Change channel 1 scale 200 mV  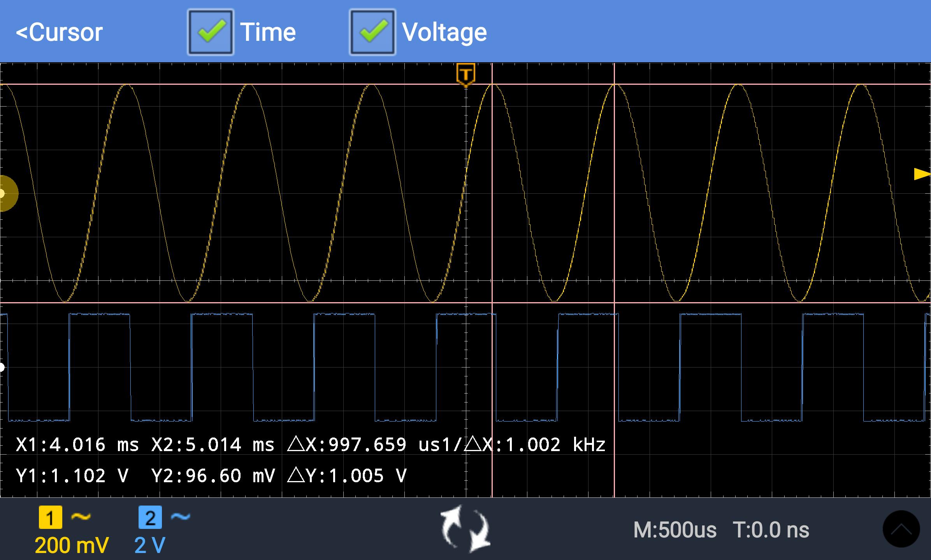72,545
